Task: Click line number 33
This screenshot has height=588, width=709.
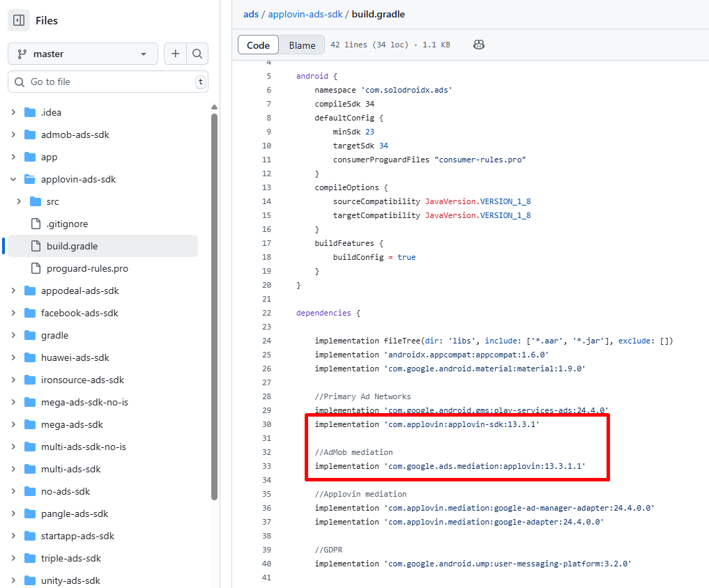Action: point(267,466)
